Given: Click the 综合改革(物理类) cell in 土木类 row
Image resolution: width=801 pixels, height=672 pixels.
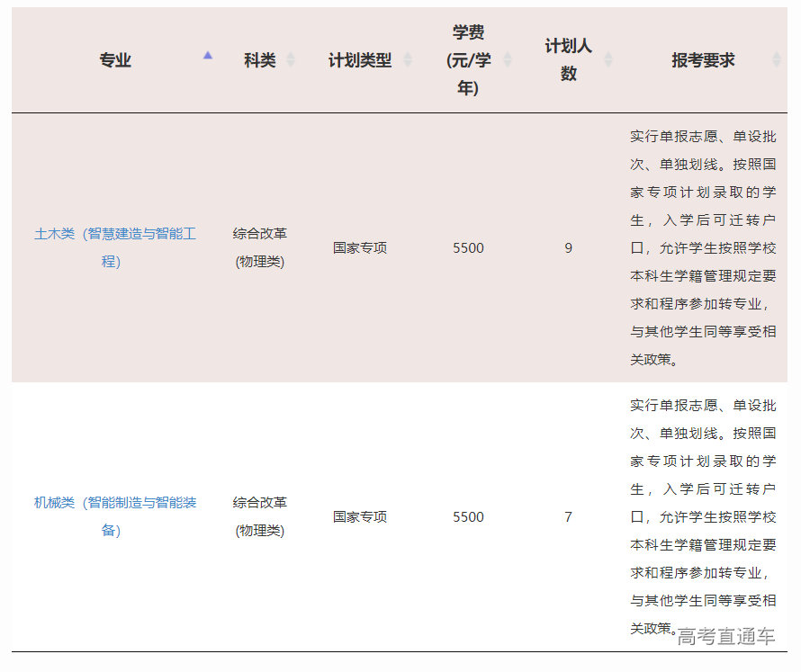Looking at the screenshot, I should click(x=259, y=247).
